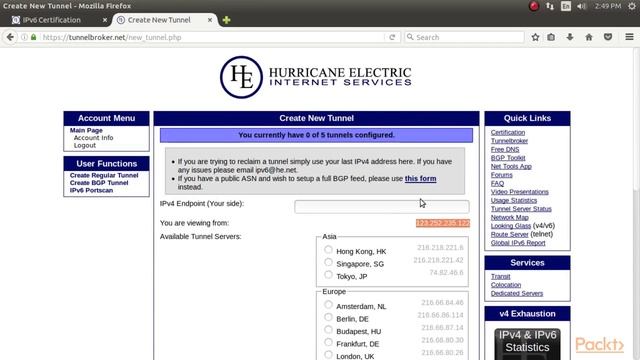
Task: Click the site information (i) icon
Action: 24,37
